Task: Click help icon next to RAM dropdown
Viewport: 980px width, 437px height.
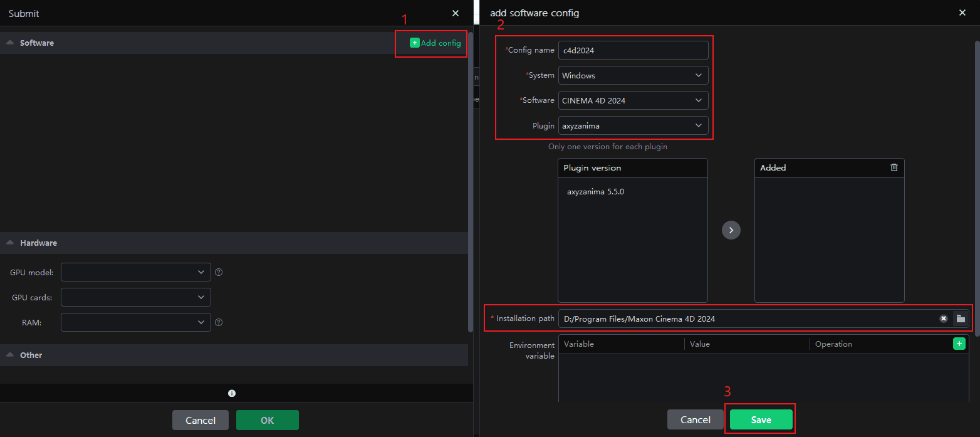Action: pyautogui.click(x=219, y=322)
